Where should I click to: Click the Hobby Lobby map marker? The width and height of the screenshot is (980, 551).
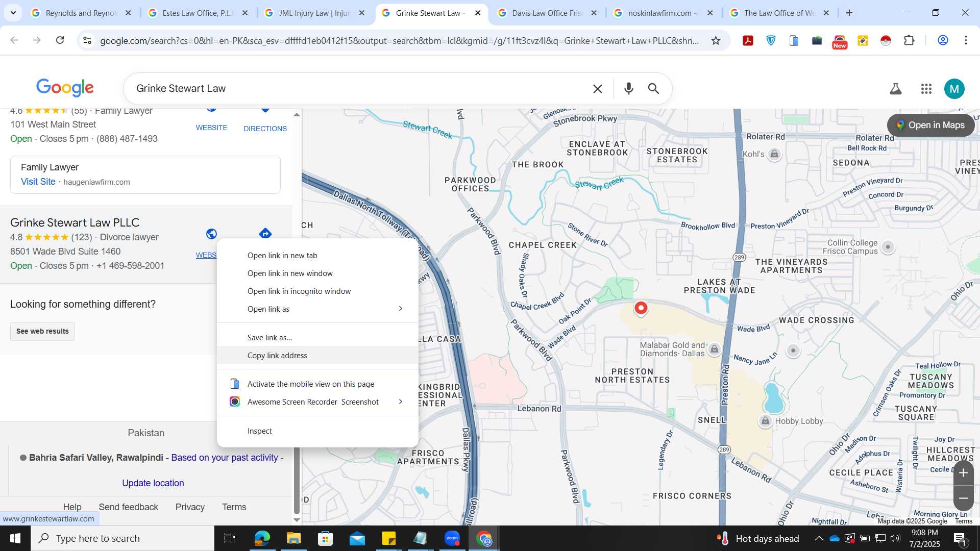click(765, 421)
